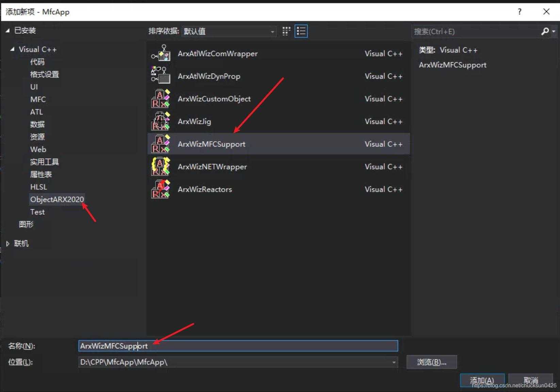Select ArxWizCustomObject item name

click(x=214, y=99)
